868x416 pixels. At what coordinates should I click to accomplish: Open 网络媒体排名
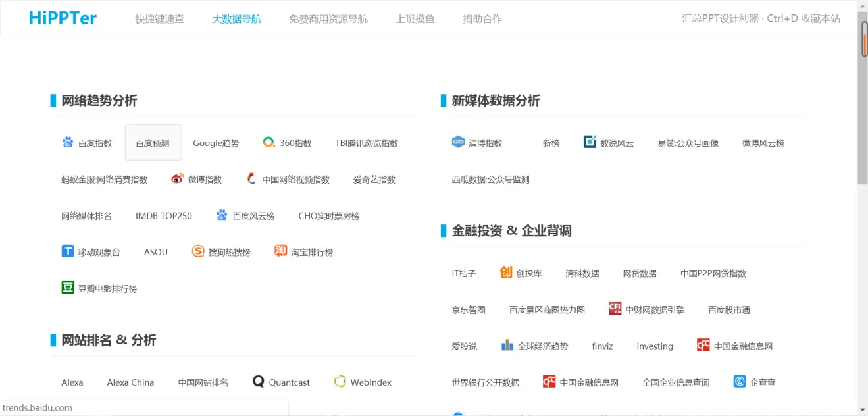tap(87, 215)
